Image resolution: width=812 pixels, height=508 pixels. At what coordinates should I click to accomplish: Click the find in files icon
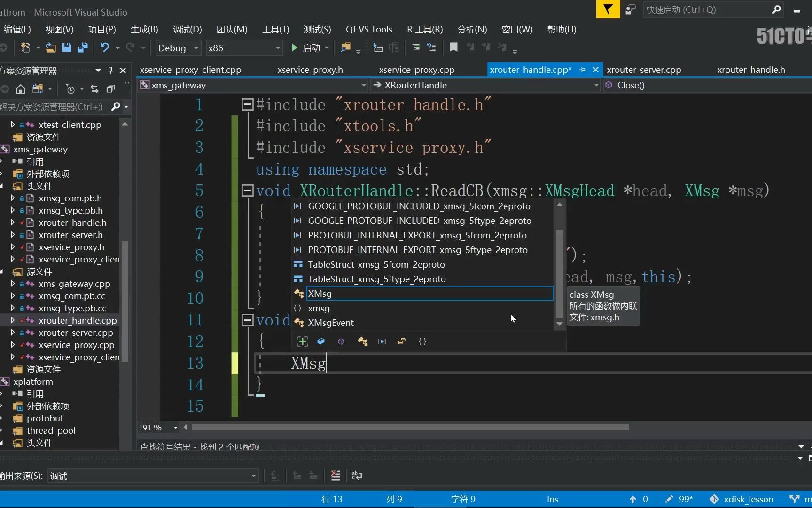tap(346, 48)
